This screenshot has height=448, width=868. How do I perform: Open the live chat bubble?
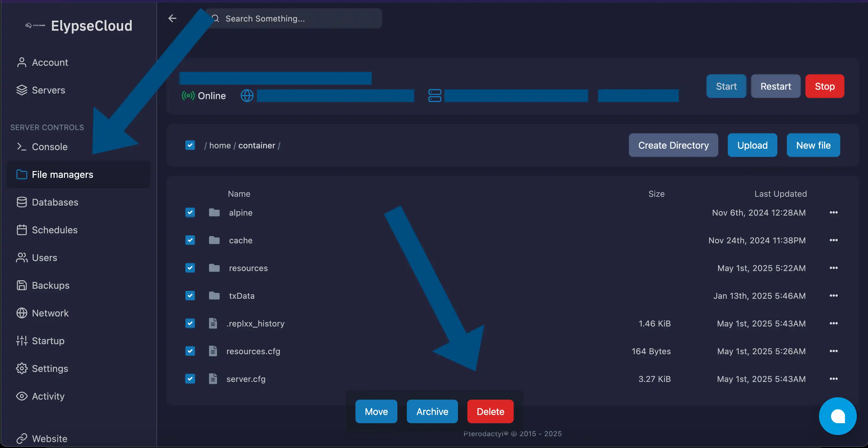click(838, 416)
